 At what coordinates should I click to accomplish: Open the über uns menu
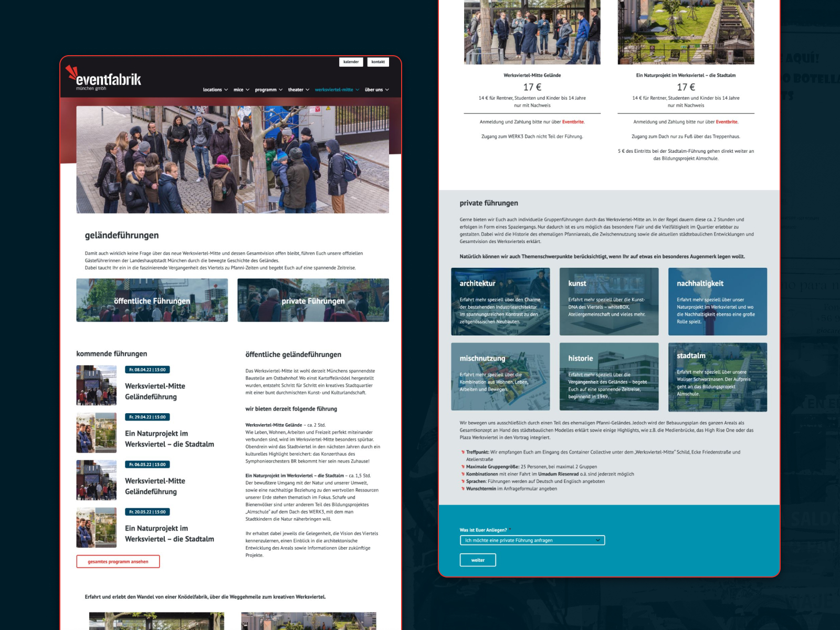click(x=376, y=90)
